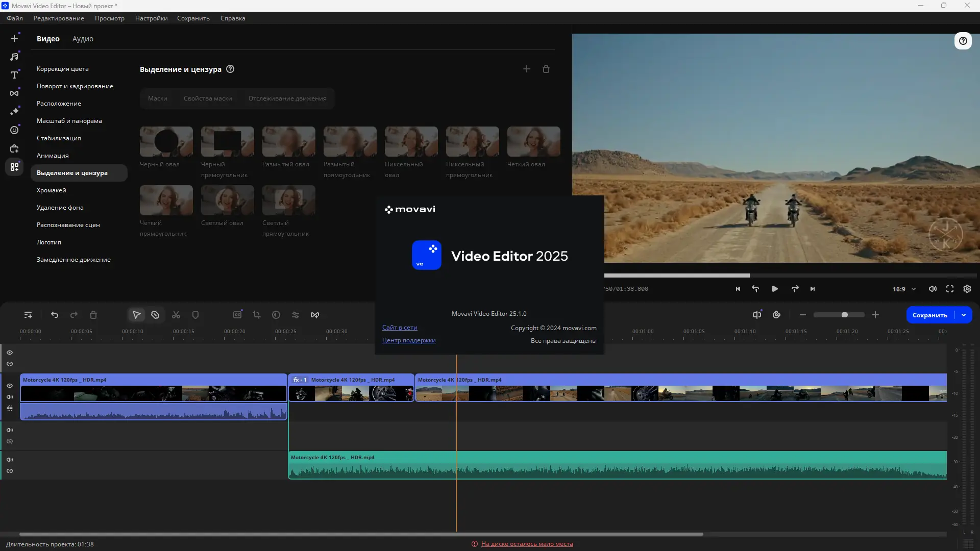Screen dimensions: 980x551
Task: Select the Размытый овал mask thumbnail
Action: coord(289,142)
